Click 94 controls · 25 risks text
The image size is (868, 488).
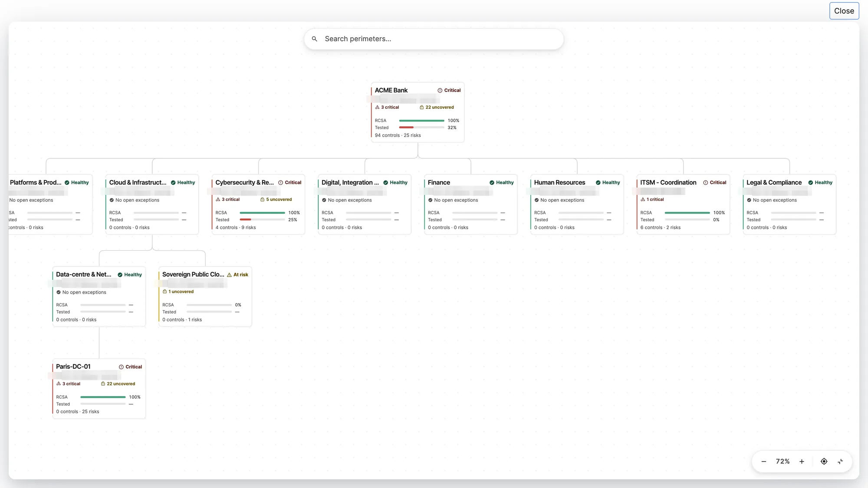[398, 135]
